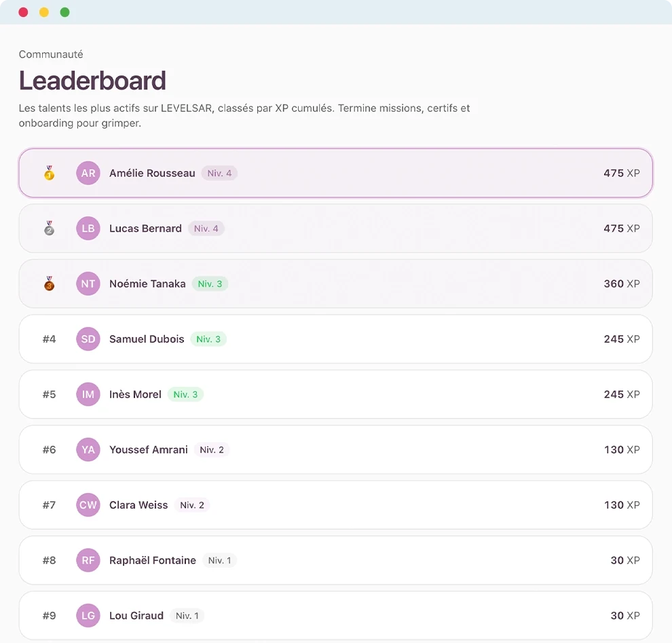672x643 pixels.
Task: Click the 245 XP score of Inès Morel
Action: pos(621,394)
